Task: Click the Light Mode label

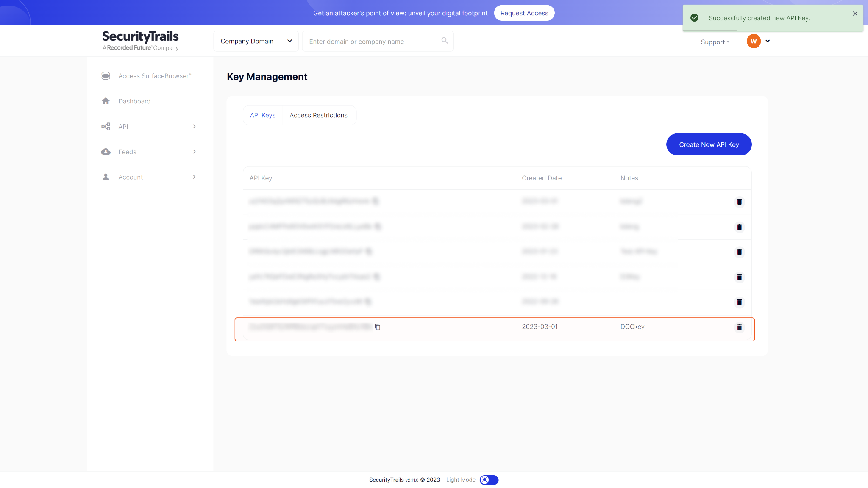Action: click(x=461, y=480)
